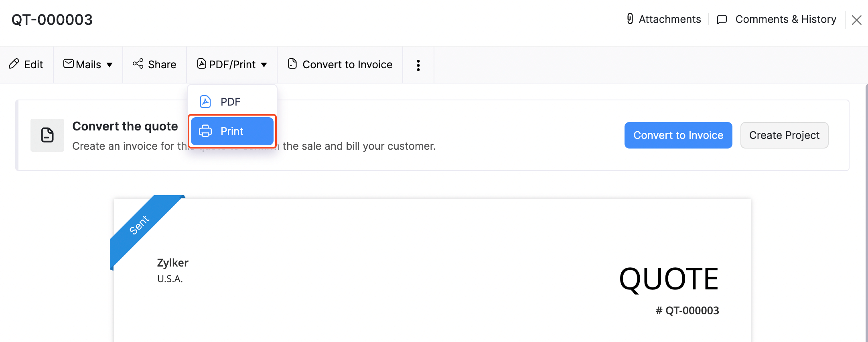Select PDF from the dropdown menu
Viewport: 868px width, 342px height.
[x=230, y=102]
